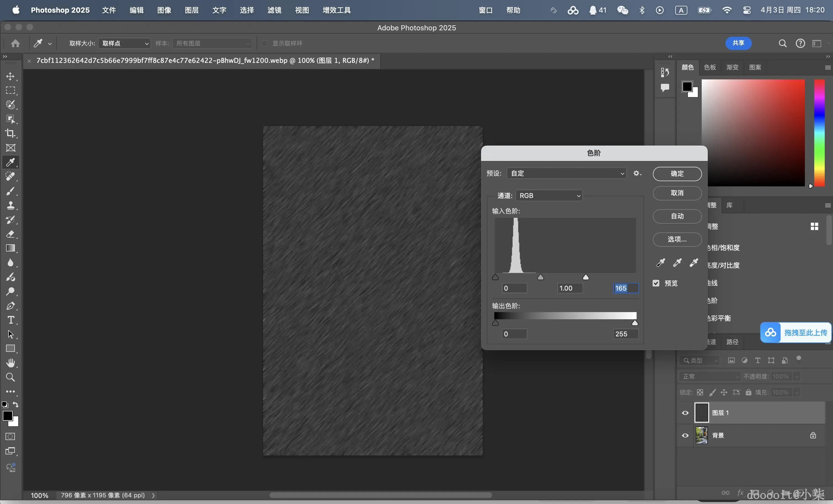833x504 pixels.
Task: Select the Horizontal Type tool
Action: [10, 320]
